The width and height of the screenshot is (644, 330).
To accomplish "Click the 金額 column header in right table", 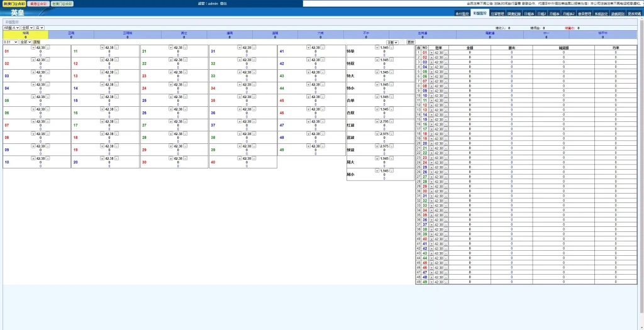I will [x=470, y=48].
